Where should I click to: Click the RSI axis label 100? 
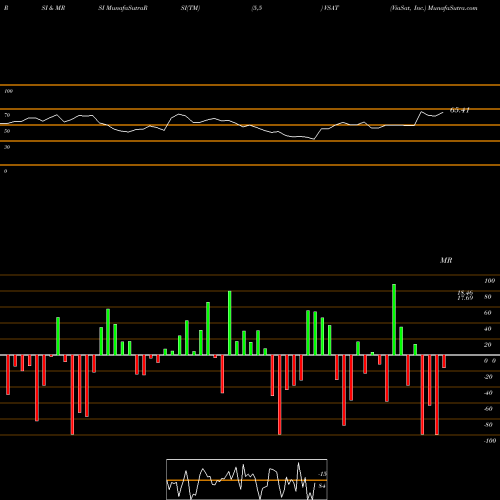point(8,91)
